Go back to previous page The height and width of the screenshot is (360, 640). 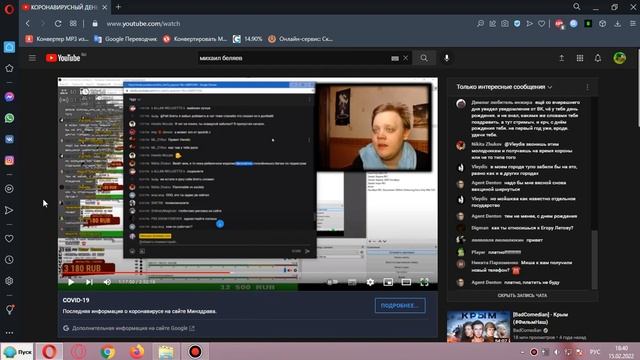tap(28, 24)
